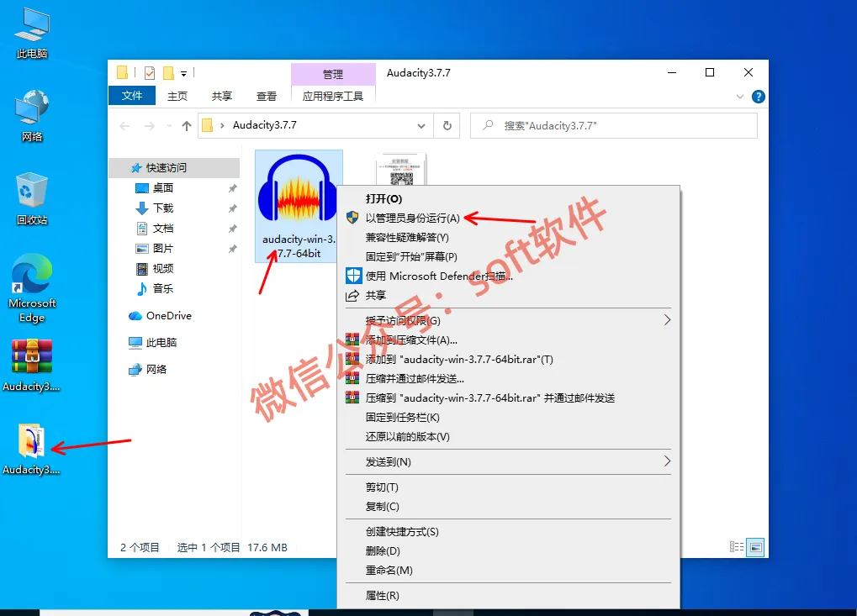This screenshot has width=857, height=616.
Task: Open recent locations dropdown arrow
Action: [x=169, y=126]
